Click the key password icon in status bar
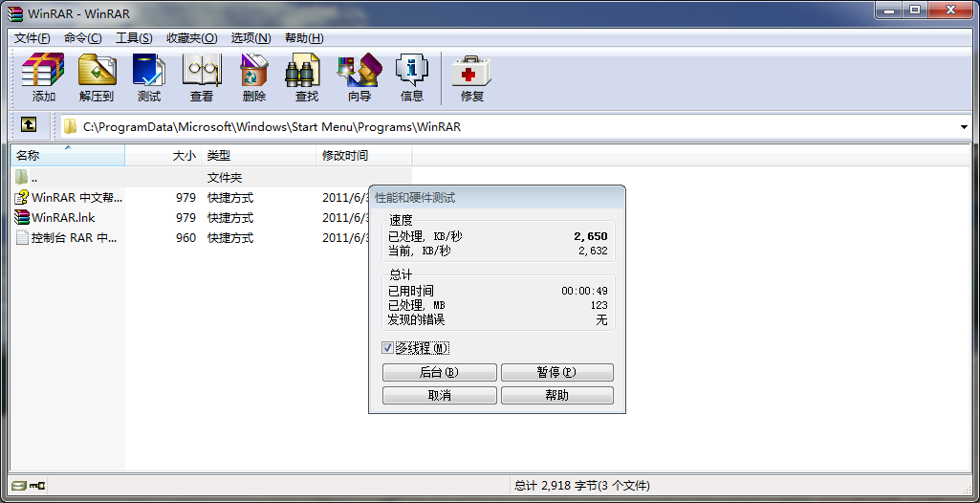The image size is (980, 503). [37, 485]
